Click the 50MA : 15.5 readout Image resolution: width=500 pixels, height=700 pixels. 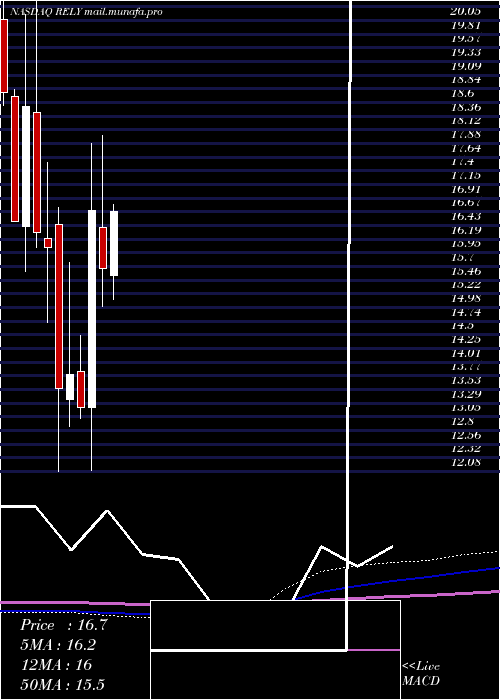(x=63, y=684)
